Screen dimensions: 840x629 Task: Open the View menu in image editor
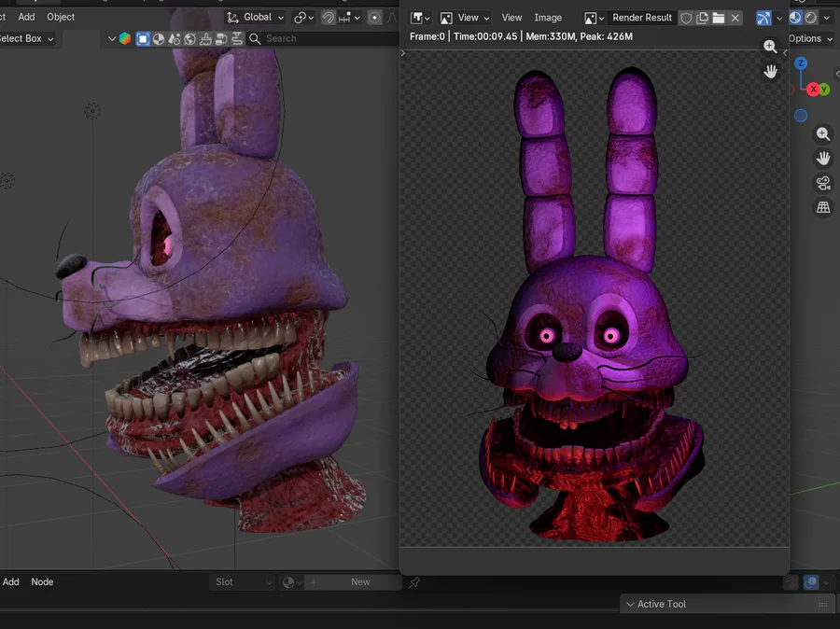pos(511,18)
